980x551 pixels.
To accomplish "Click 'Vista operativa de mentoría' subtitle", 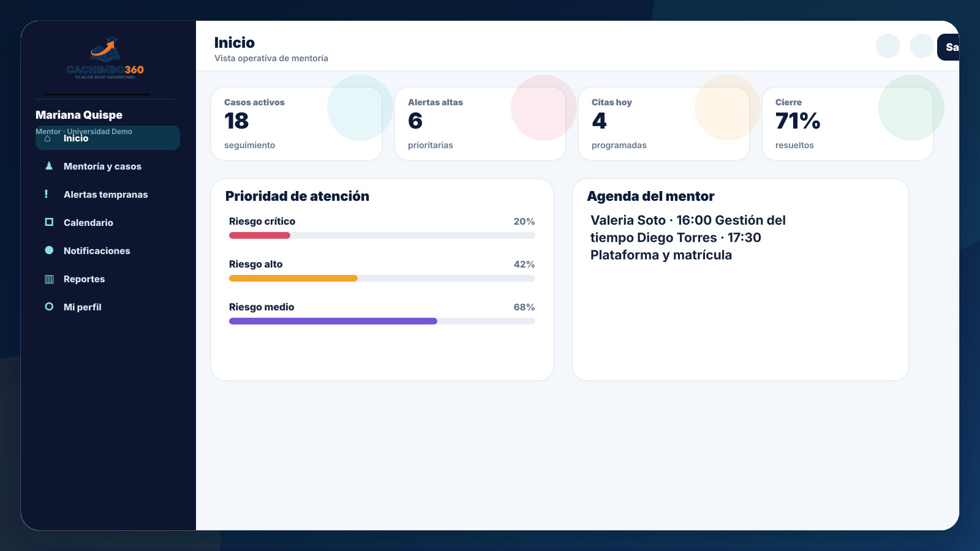I will tap(271, 58).
